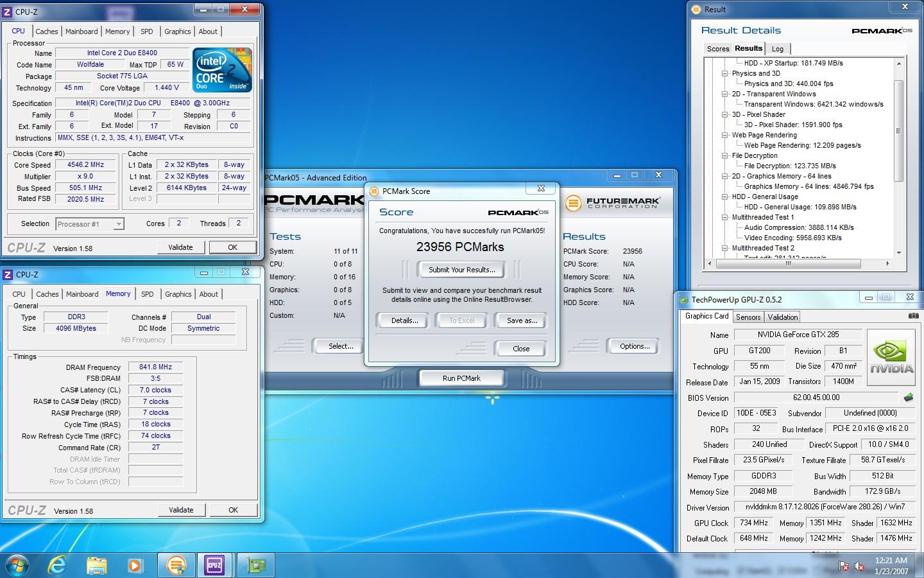The image size is (924, 578).
Task: Open the Validation tab in GPU-Z
Action: (783, 317)
